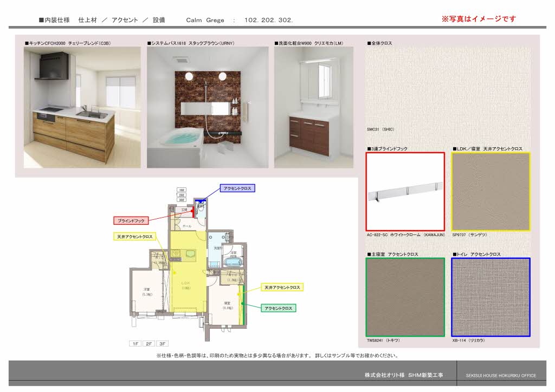Click the right yellow 天井アクセントクロス label
This screenshot has height=392, width=555.
pos(282,287)
